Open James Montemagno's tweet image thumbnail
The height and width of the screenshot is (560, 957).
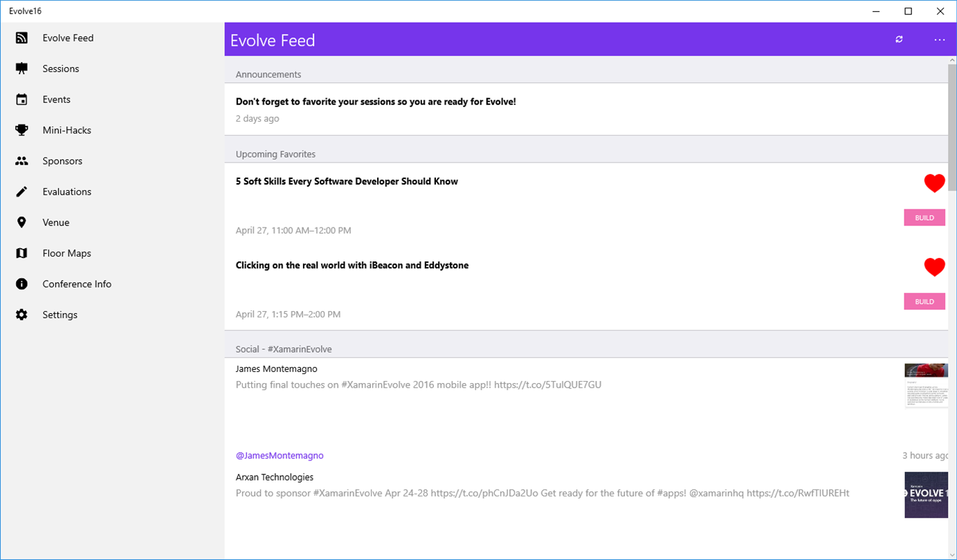[926, 385]
